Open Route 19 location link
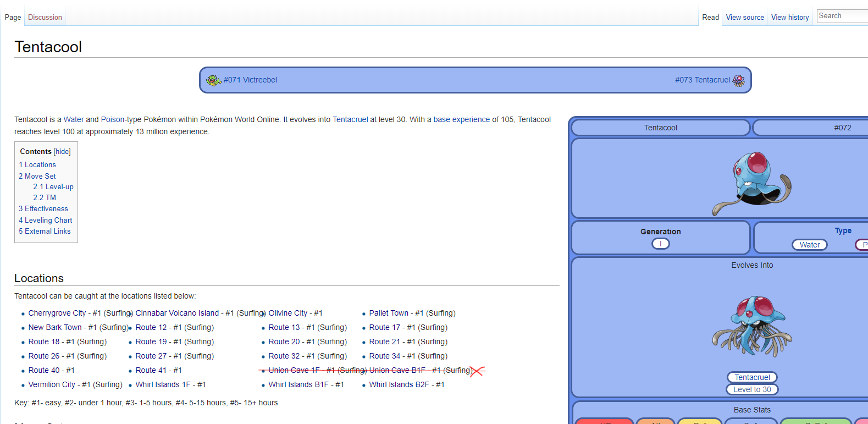Viewport: 868px width, 424px height. click(x=151, y=342)
